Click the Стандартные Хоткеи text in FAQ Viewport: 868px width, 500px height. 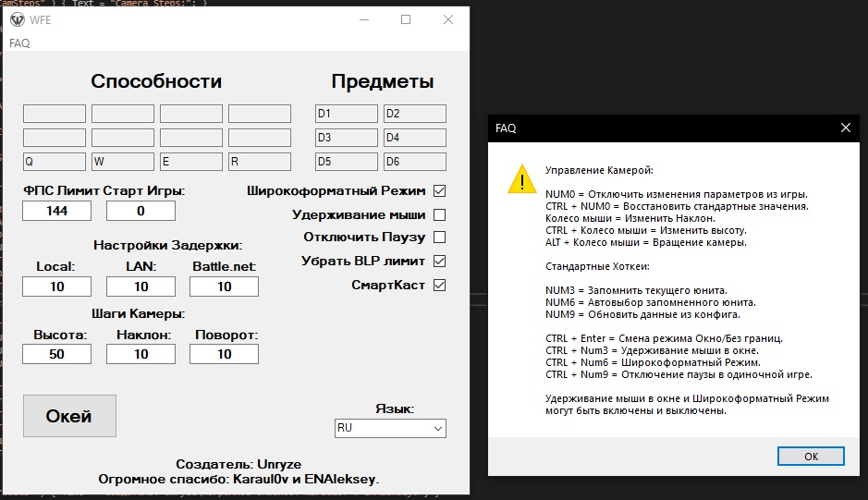click(x=597, y=266)
